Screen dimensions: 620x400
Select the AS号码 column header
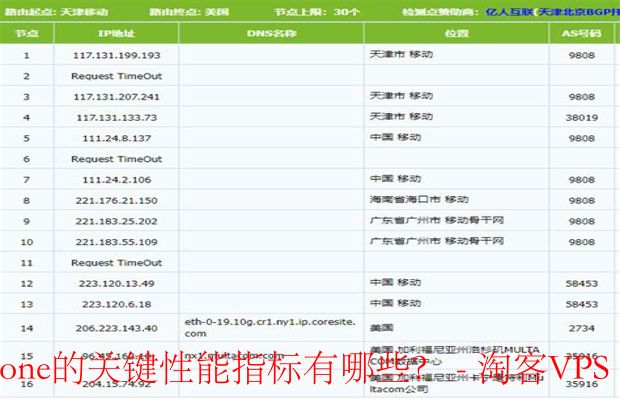click(582, 33)
